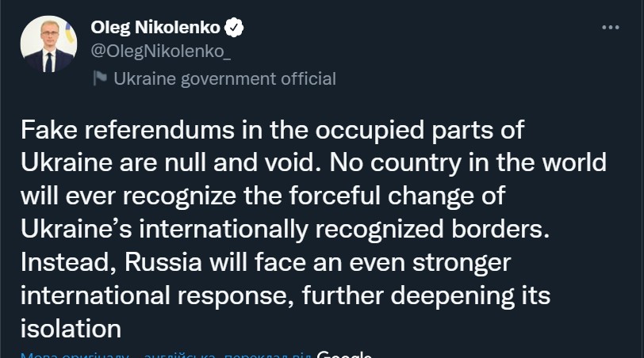The image size is (644, 358).
Task: Click the word Ukraine starting second line
Action: click(66, 162)
